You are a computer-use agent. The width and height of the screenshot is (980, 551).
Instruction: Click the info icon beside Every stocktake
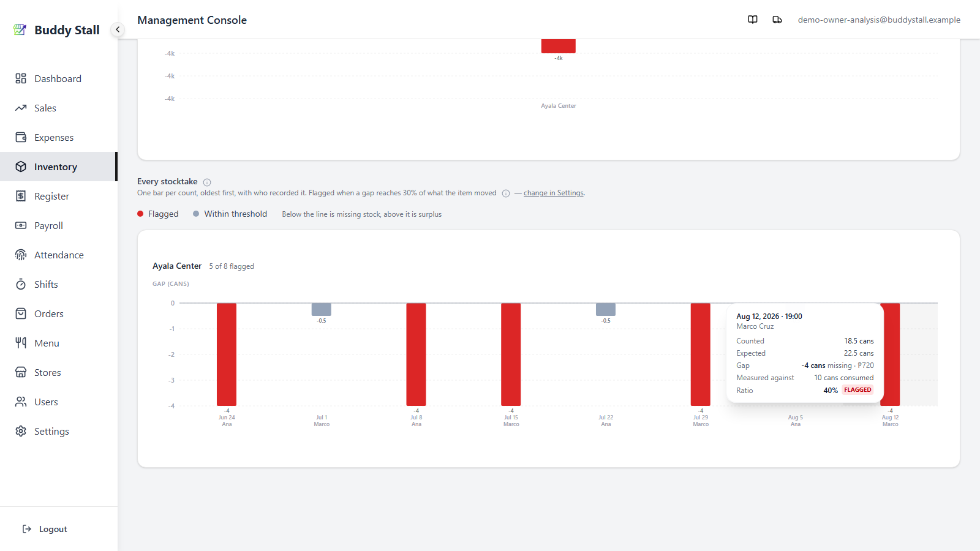(207, 182)
